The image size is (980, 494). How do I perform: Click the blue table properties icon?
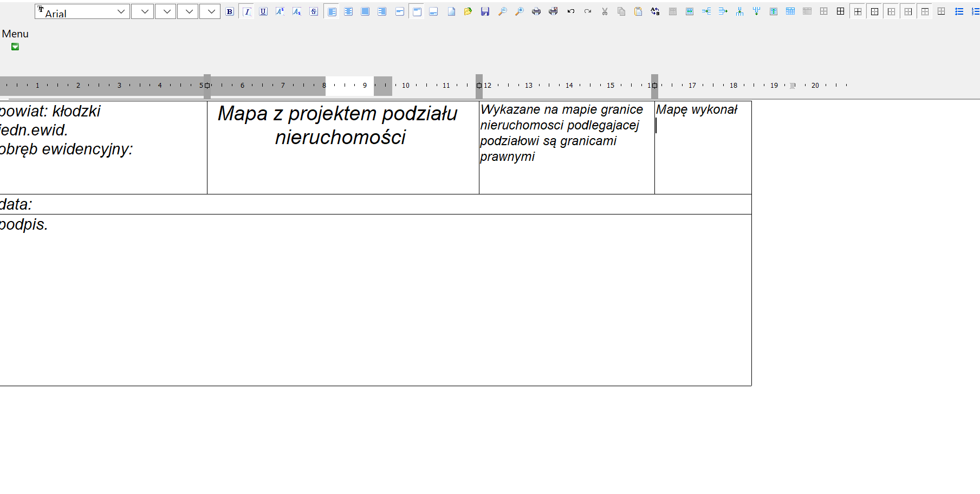click(690, 11)
